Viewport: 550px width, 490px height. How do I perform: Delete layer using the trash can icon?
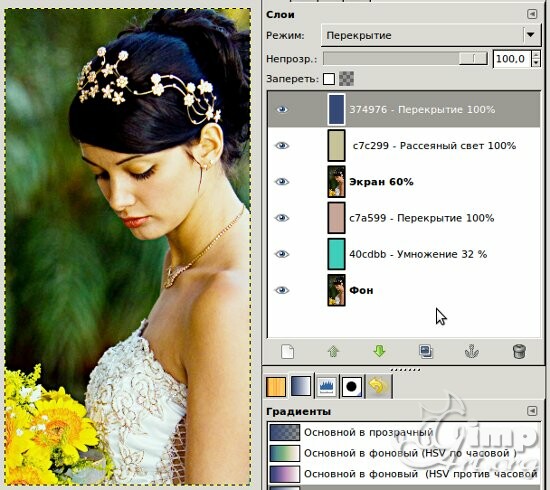click(x=519, y=351)
